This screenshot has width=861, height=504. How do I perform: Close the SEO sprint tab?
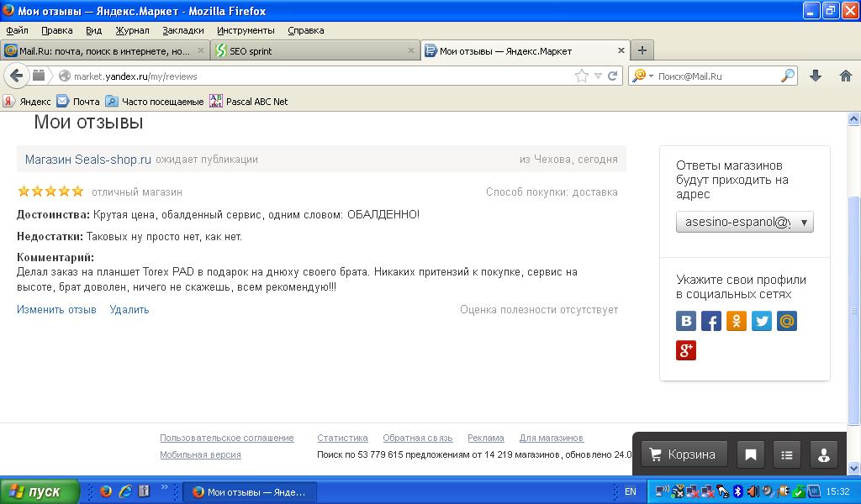pyautogui.click(x=410, y=50)
